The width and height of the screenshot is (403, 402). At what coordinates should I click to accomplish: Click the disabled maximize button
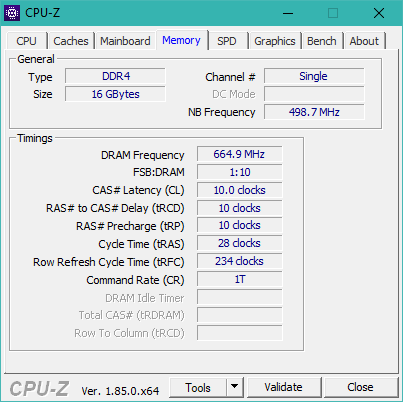point(333,13)
